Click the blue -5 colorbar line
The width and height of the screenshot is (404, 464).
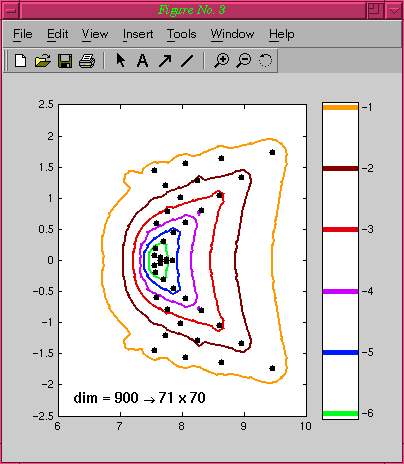pyautogui.click(x=340, y=352)
